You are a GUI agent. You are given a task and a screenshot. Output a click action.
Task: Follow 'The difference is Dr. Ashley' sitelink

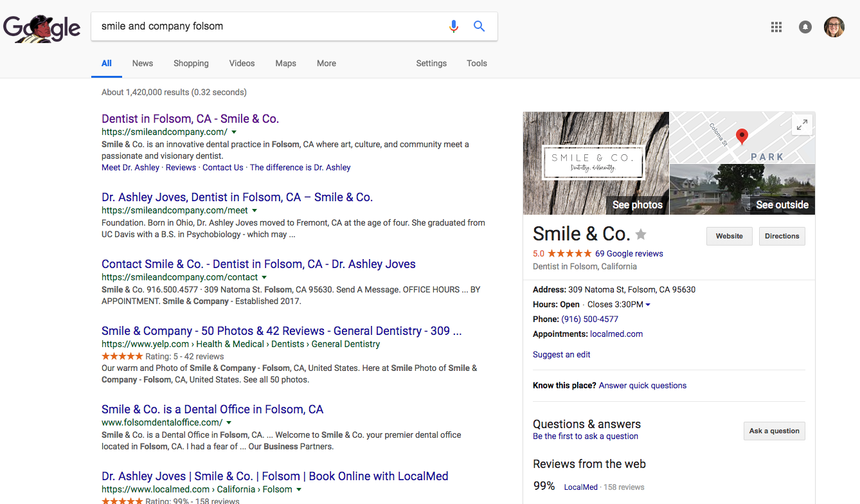click(x=300, y=167)
